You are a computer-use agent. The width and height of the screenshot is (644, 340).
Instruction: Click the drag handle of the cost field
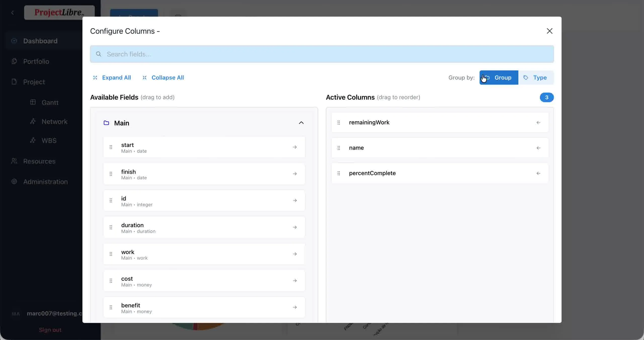point(111,281)
